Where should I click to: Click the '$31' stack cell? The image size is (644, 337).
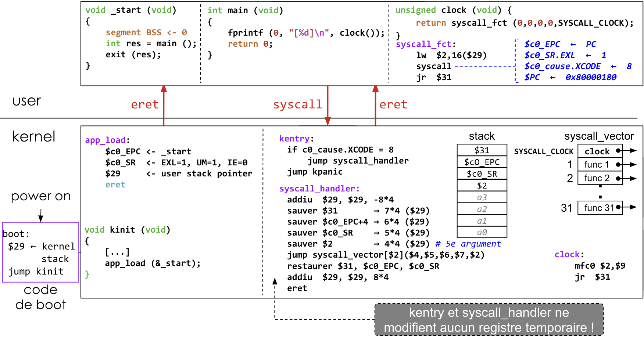[482, 150]
